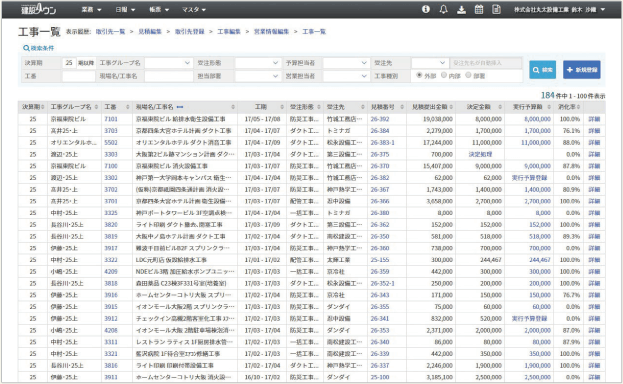623x384 pixels.
Task: Click the 検索条件 toggle label
Action: (42, 48)
